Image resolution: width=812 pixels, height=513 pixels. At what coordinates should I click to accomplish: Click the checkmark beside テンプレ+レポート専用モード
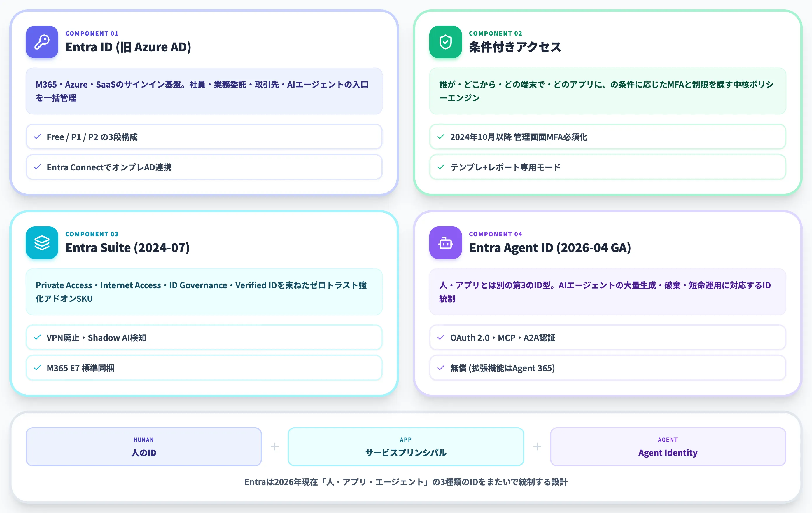(x=441, y=167)
